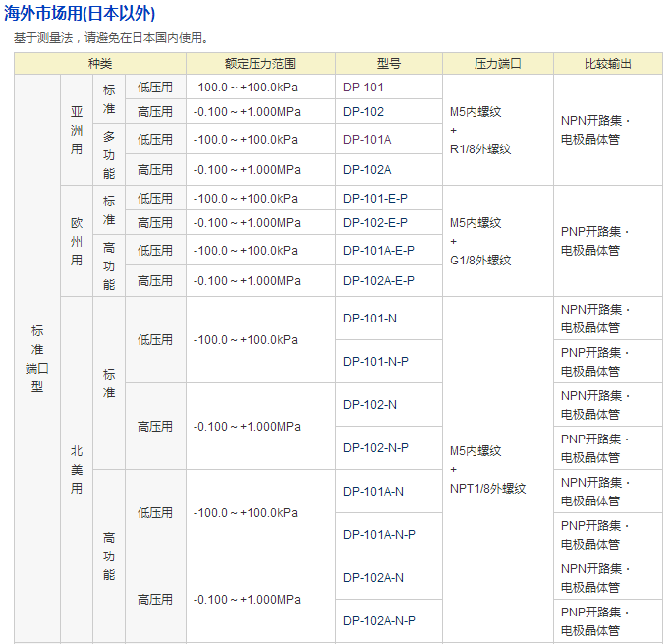Open the DP-101-E-P model link
Screen dimensions: 672x644
[x=374, y=199]
